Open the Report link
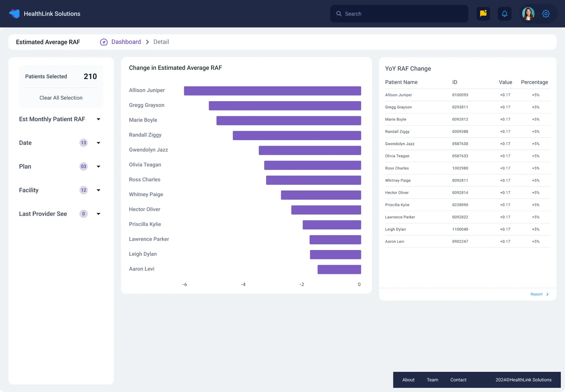565x392 pixels. [536, 294]
